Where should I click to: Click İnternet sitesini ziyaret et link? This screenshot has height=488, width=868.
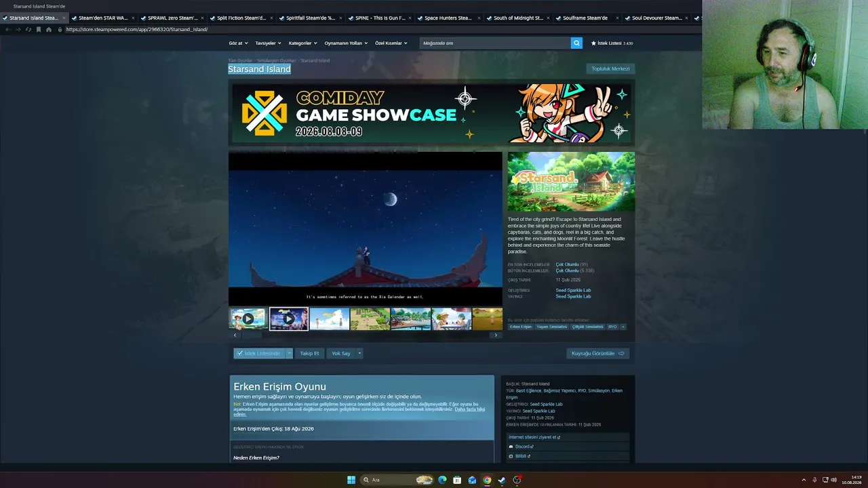534,437
